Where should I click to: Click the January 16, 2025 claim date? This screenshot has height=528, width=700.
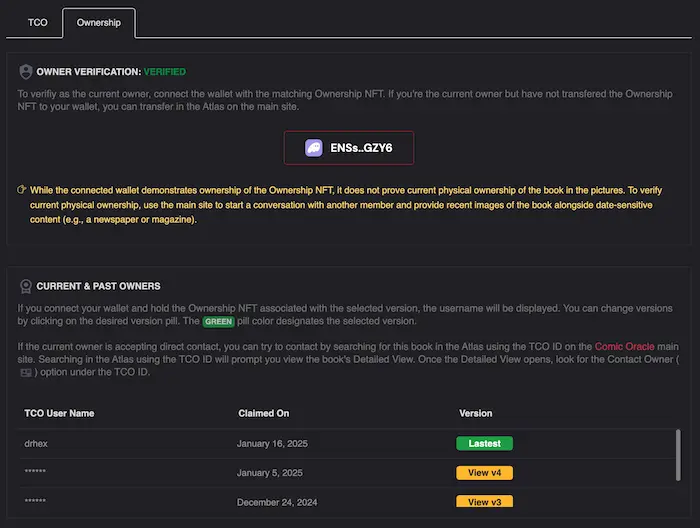click(270, 443)
